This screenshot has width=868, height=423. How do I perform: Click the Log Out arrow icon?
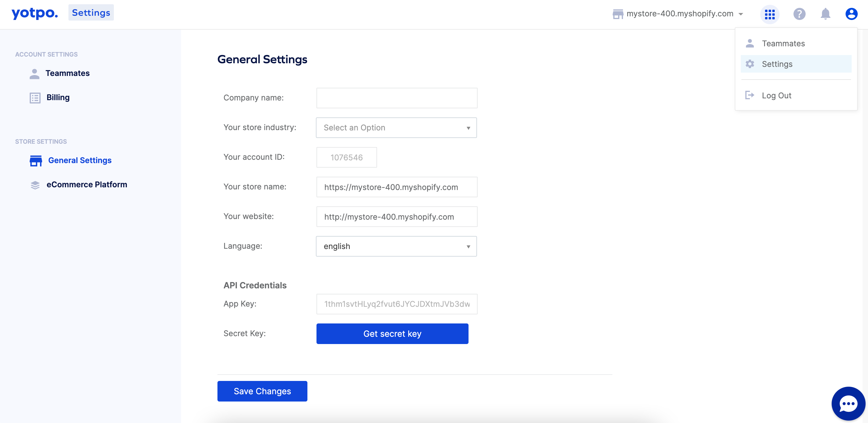tap(750, 95)
